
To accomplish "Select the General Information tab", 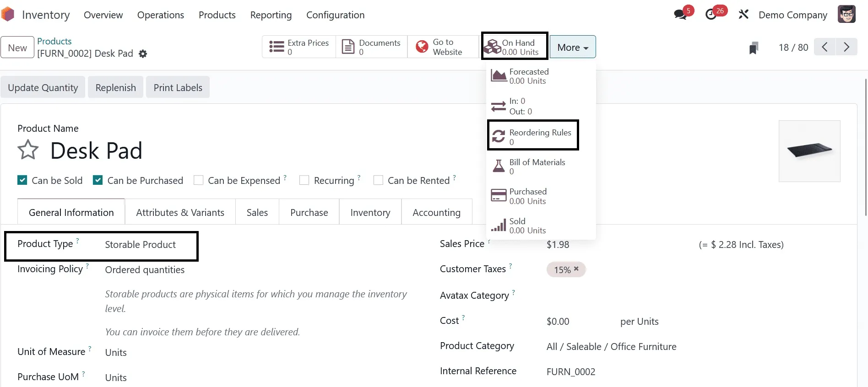I will click(71, 212).
